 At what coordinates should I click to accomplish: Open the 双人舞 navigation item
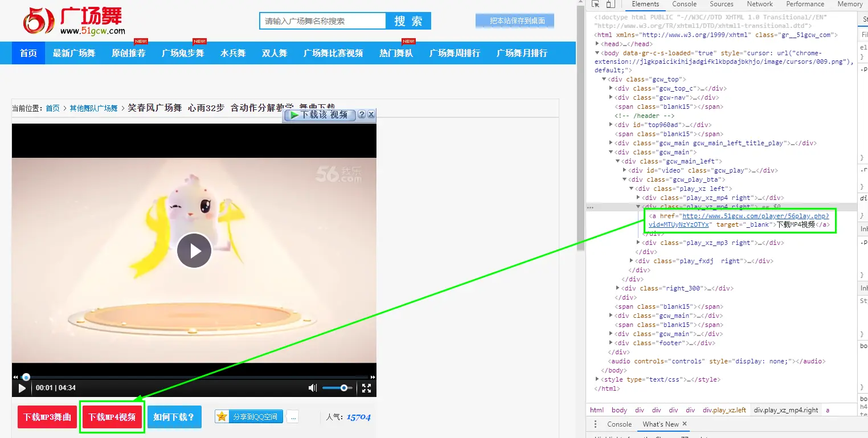[x=275, y=53]
